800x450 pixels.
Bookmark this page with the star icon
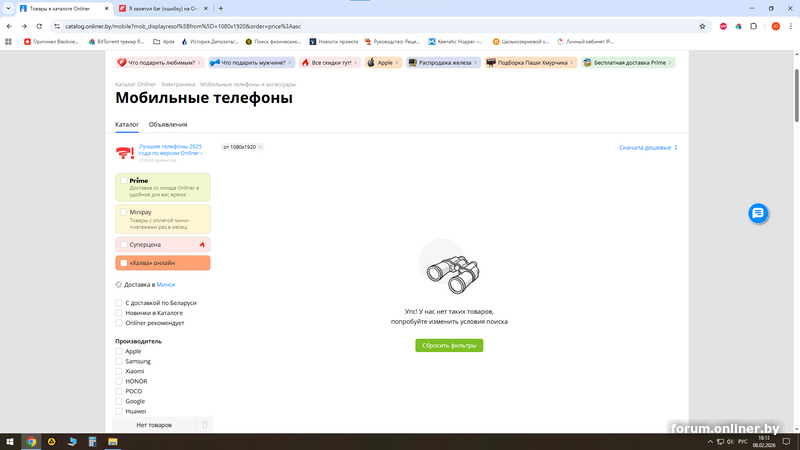coord(702,26)
